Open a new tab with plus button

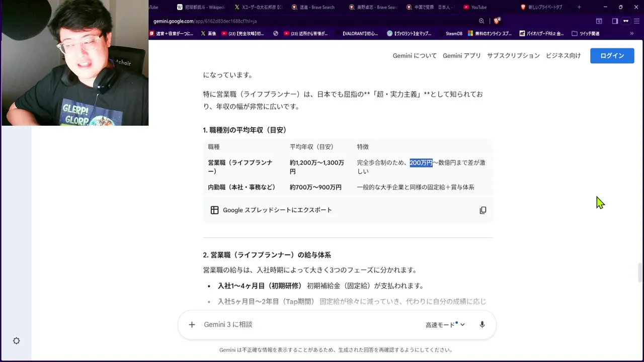579,7
